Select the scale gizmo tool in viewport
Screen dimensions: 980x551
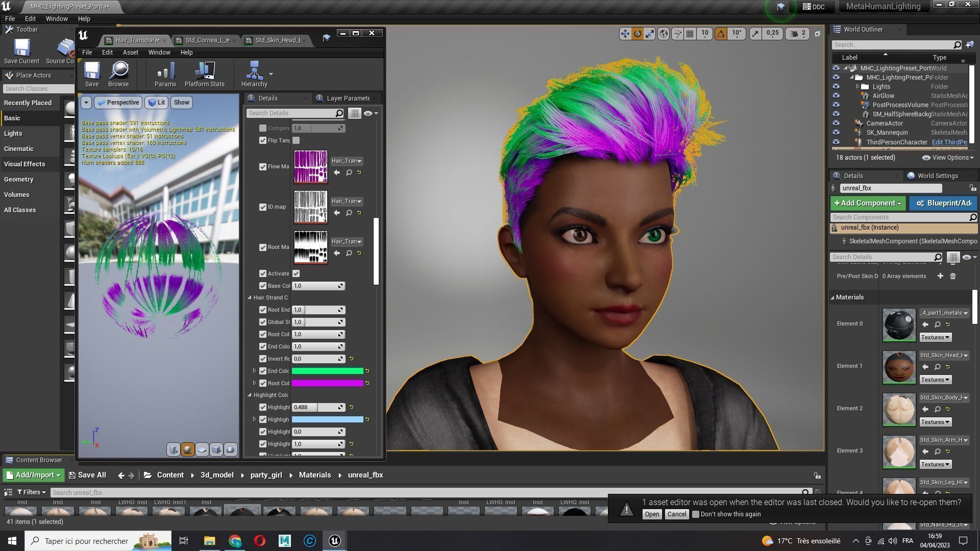pos(650,34)
